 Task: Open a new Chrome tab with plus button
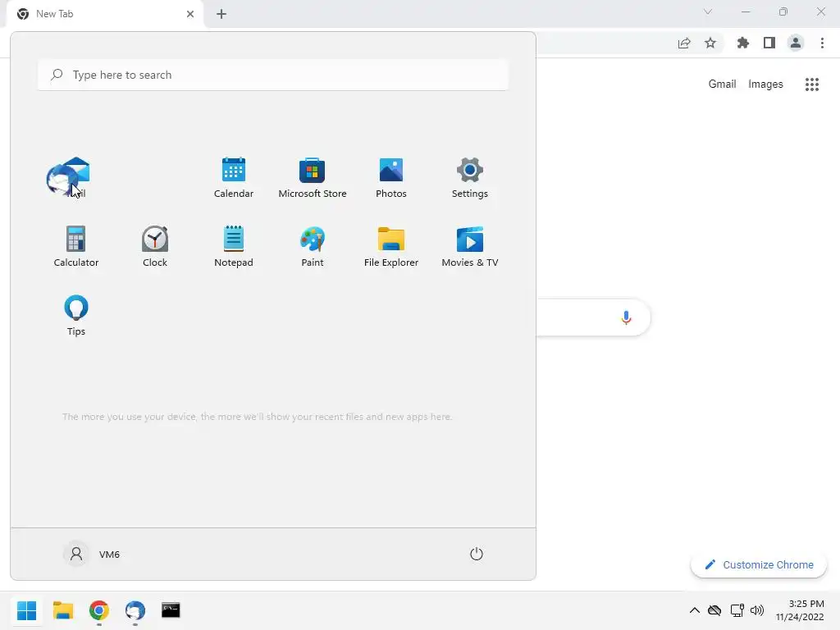click(221, 14)
